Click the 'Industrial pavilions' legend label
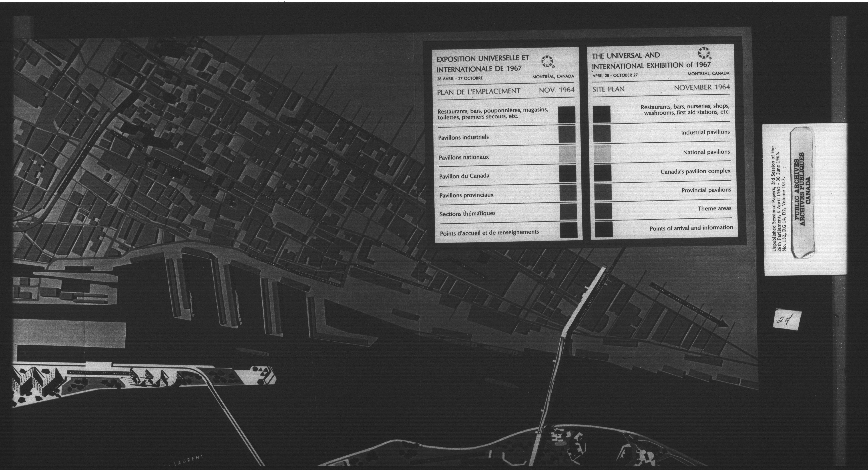Viewport: 868px width, 470px height. 706,132
